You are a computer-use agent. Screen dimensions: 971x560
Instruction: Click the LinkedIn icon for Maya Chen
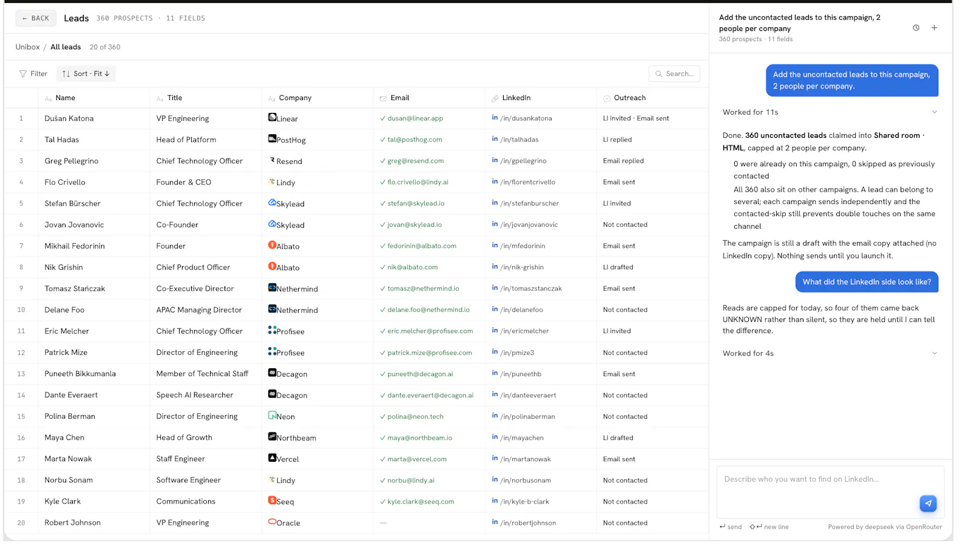click(x=495, y=437)
